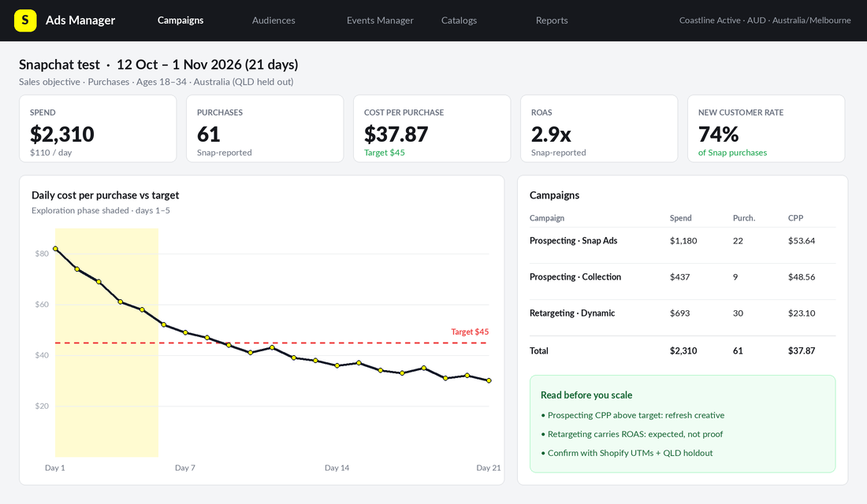Open the Reports tab
Screen dimensions: 867x504
point(552,20)
